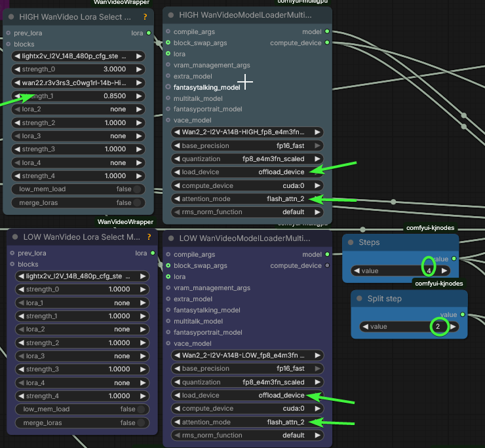Screen dimensions: 485x448
Task: Open base_precision dropdown in HIGH model loader
Action: (x=247, y=145)
